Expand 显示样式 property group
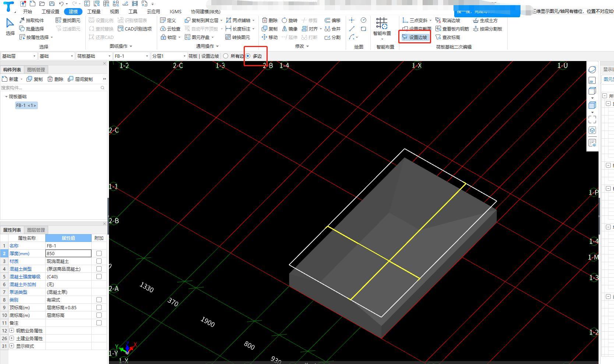This screenshot has width=614, height=364. [x=12, y=346]
